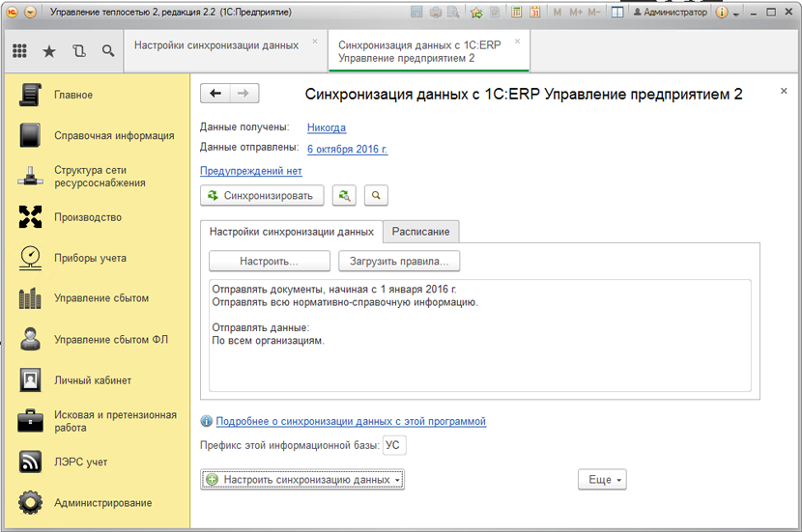802x532 pixels.
Task: Click the synchronize with extra settings icon
Action: (344, 195)
